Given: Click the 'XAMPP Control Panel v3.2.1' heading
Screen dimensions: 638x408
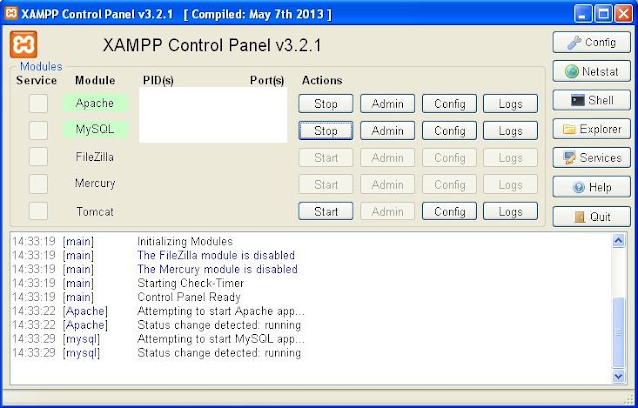Looking at the screenshot, I should (212, 45).
